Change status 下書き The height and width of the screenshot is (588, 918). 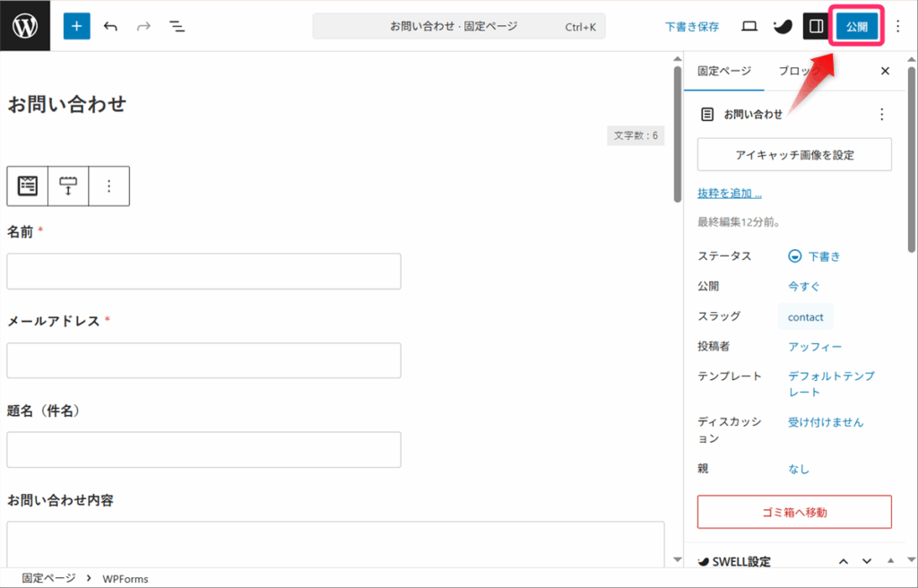824,256
